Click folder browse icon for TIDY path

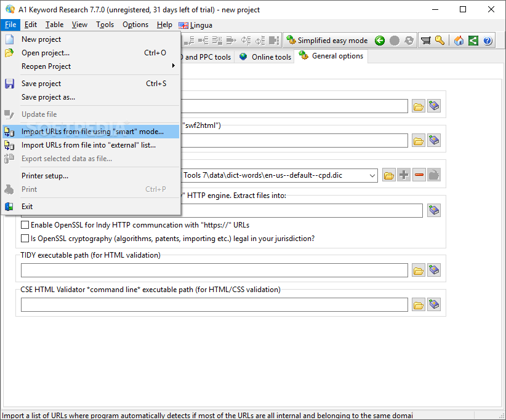click(419, 271)
